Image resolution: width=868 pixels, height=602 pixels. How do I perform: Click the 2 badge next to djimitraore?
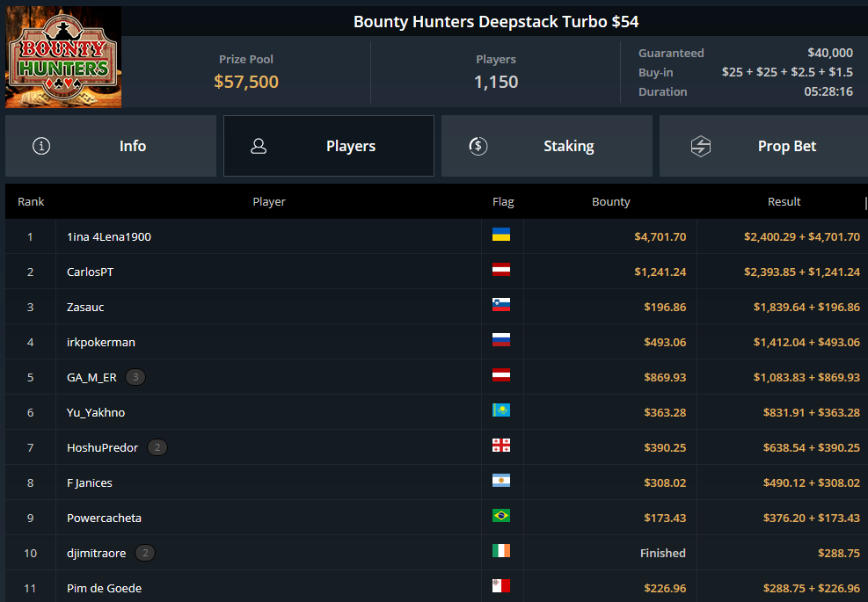tap(145, 554)
